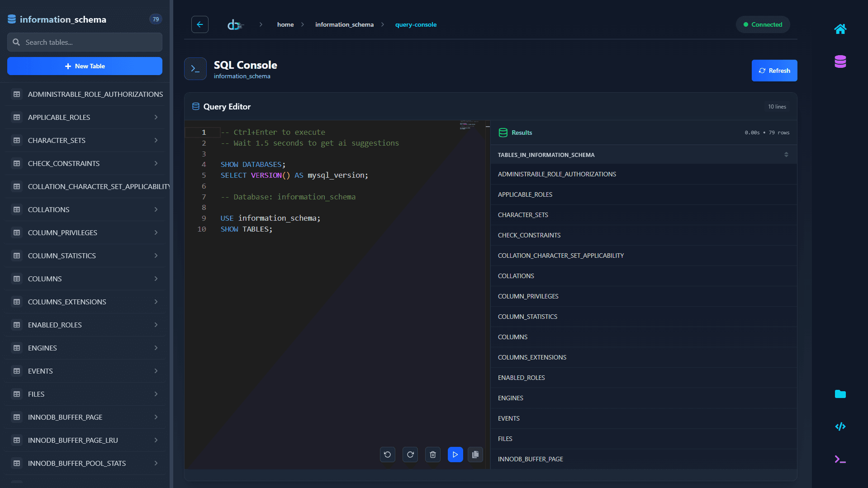Sort the TABLES_IN_INFORMATION_SCHEMA column
The height and width of the screenshot is (488, 868).
pos(786,155)
